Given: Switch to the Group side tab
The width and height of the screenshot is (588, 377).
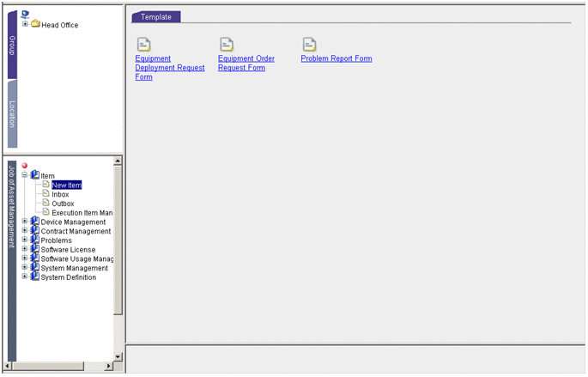Looking at the screenshot, I should 12,45.
